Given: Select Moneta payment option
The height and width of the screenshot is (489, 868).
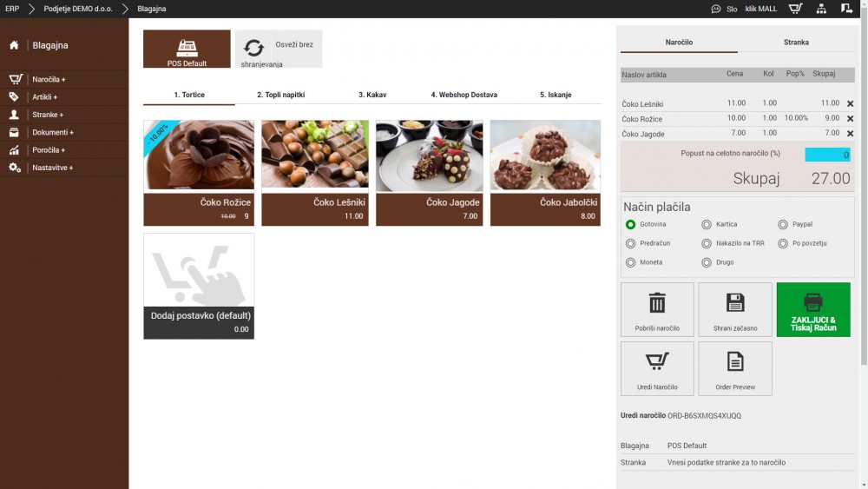Looking at the screenshot, I should (631, 262).
